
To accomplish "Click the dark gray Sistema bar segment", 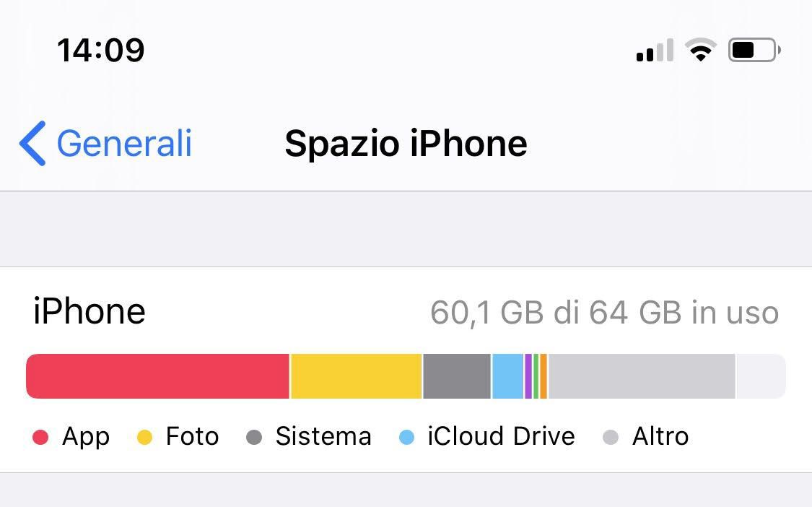I will pyautogui.click(x=456, y=376).
